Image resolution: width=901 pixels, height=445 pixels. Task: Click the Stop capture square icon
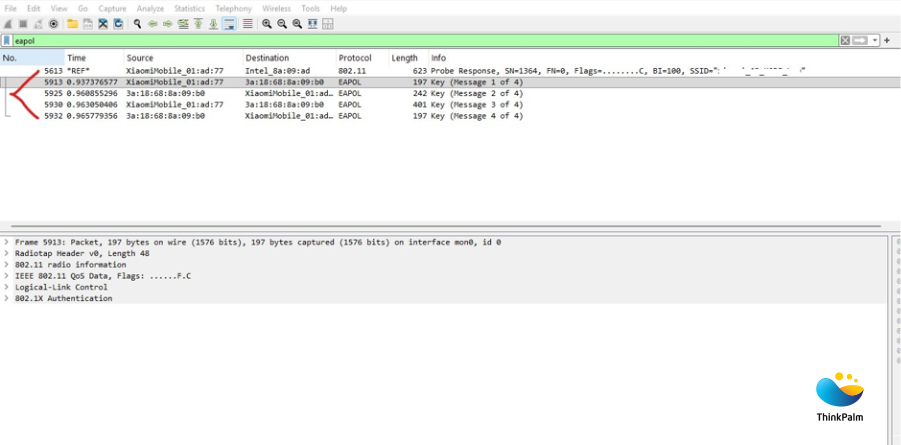click(23, 24)
